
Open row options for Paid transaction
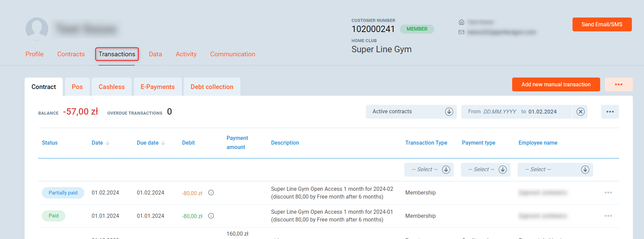click(x=608, y=216)
